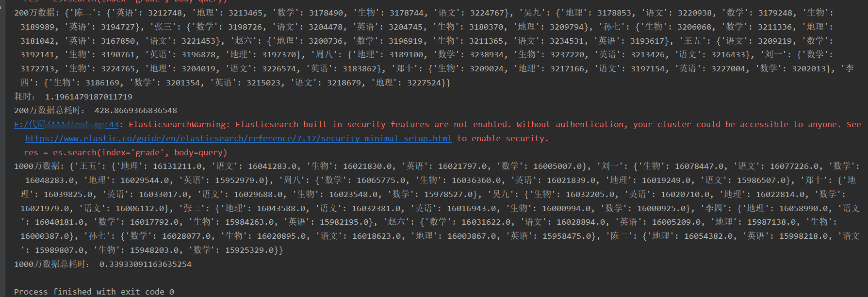Click the value 16131211.0 in the 1000万 output
The width and height of the screenshot is (868, 297).
click(x=179, y=166)
